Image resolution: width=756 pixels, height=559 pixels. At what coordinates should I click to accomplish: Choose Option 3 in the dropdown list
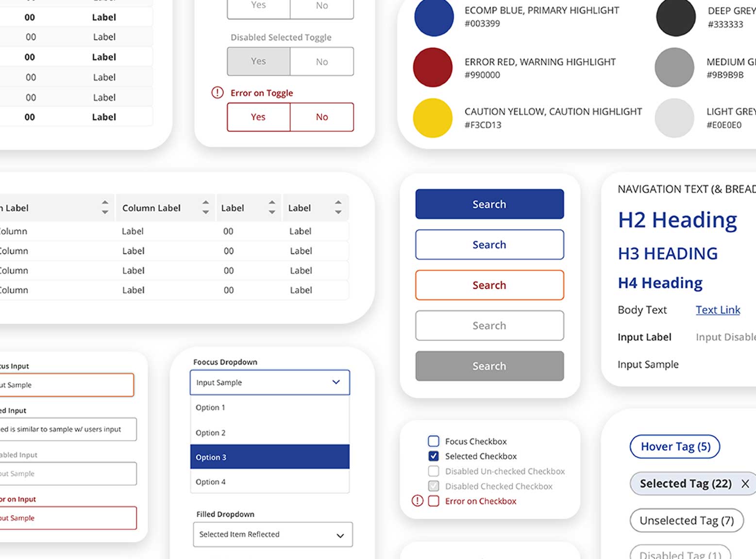(x=269, y=457)
